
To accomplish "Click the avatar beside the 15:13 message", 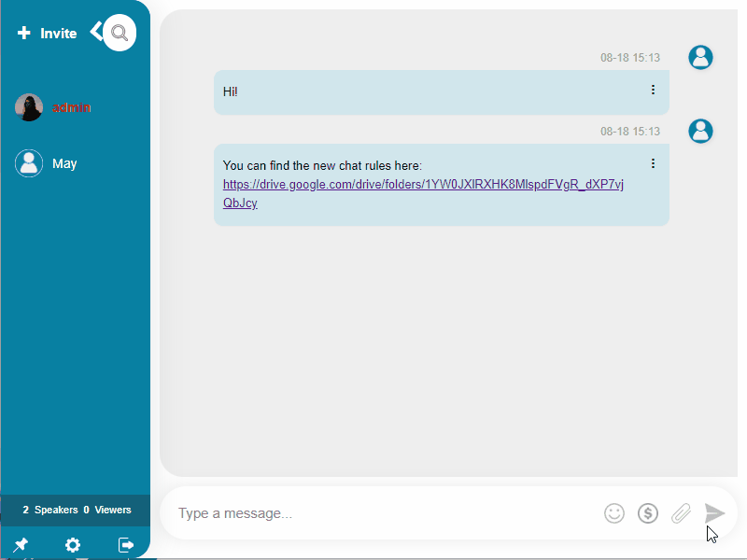I will (700, 57).
